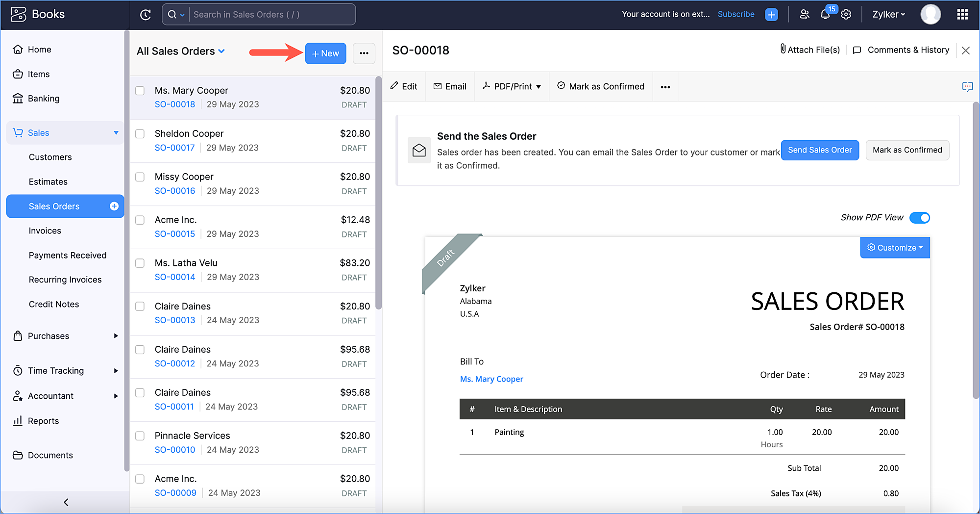980x514 pixels.
Task: Click the Attach File(s) paperclip
Action: [x=810, y=50]
